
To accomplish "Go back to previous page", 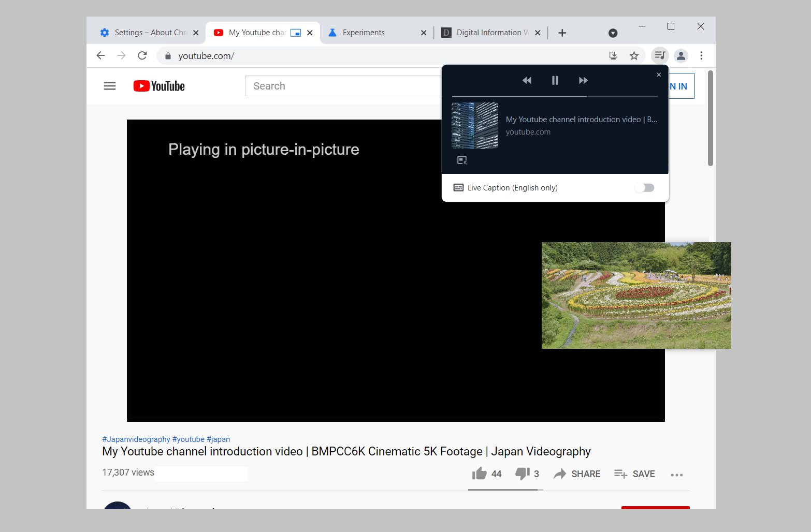I will coord(101,55).
